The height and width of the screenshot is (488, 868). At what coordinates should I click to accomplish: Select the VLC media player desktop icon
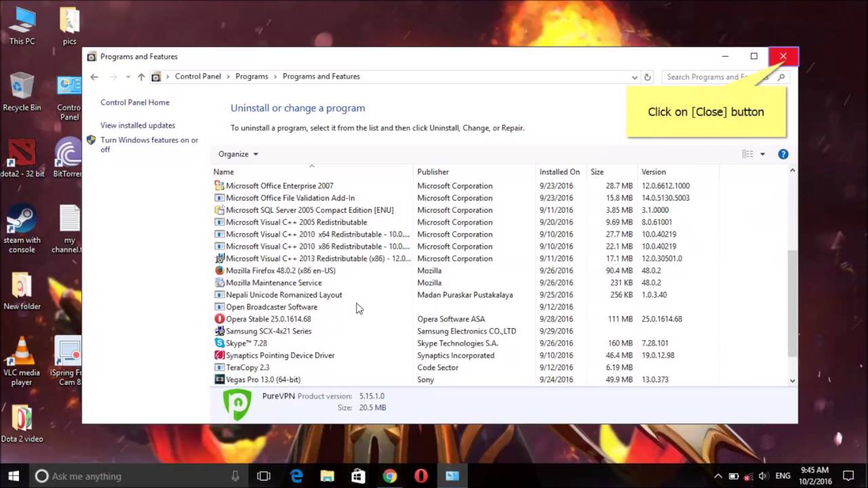[x=22, y=361]
